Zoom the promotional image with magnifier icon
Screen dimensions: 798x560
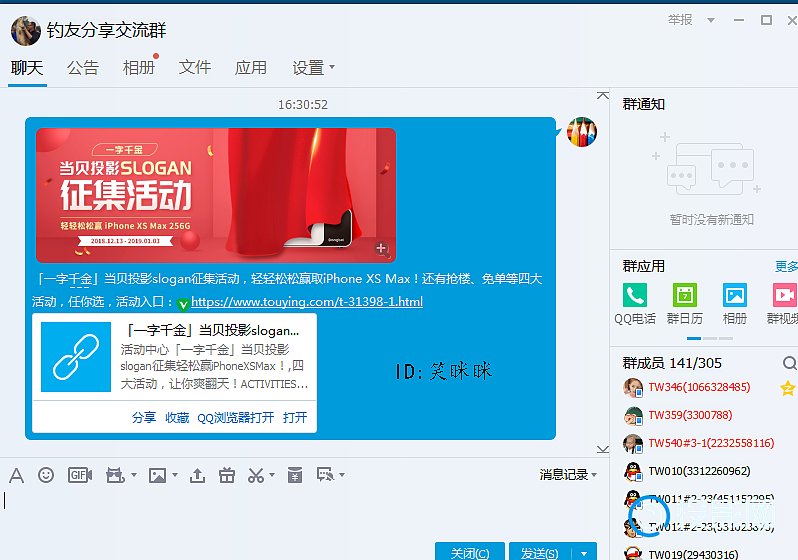(x=382, y=248)
